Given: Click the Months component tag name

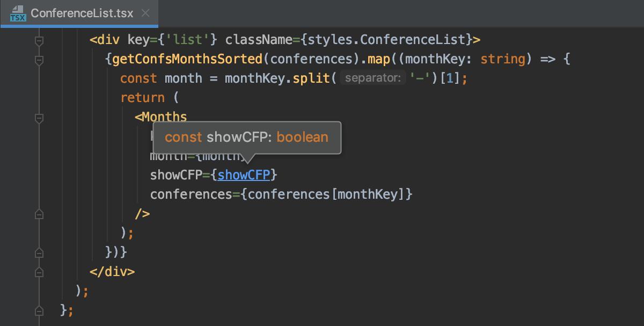Looking at the screenshot, I should (x=164, y=117).
